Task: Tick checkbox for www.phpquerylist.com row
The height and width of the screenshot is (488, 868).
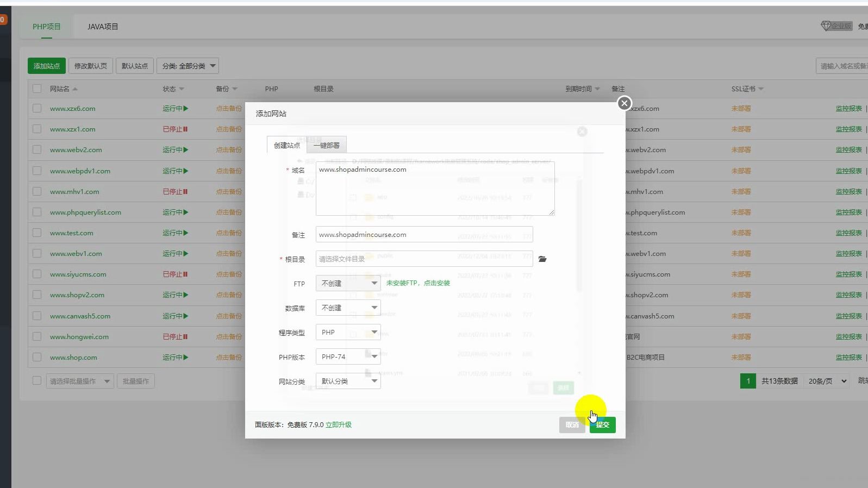Action: 37,212
